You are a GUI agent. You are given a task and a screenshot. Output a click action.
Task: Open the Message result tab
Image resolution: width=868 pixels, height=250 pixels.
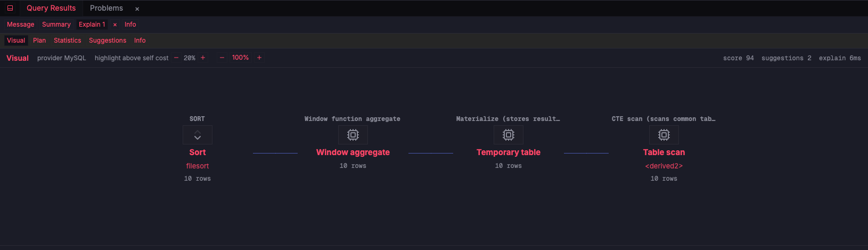tap(21, 25)
